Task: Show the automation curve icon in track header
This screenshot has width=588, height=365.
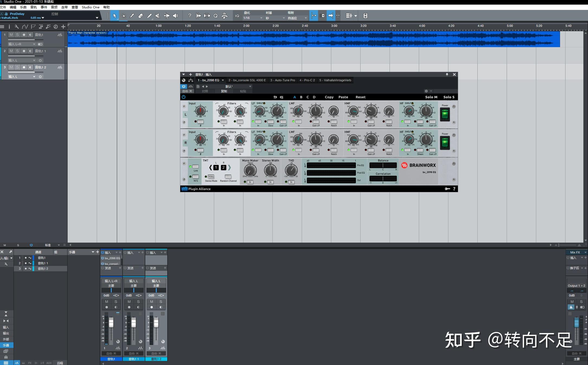Action: [x=25, y=27]
